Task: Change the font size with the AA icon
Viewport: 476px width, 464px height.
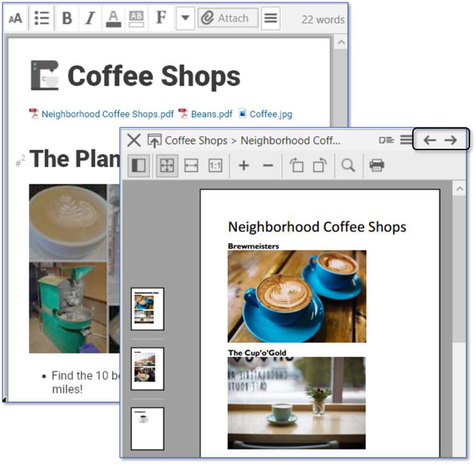Action: (15, 19)
